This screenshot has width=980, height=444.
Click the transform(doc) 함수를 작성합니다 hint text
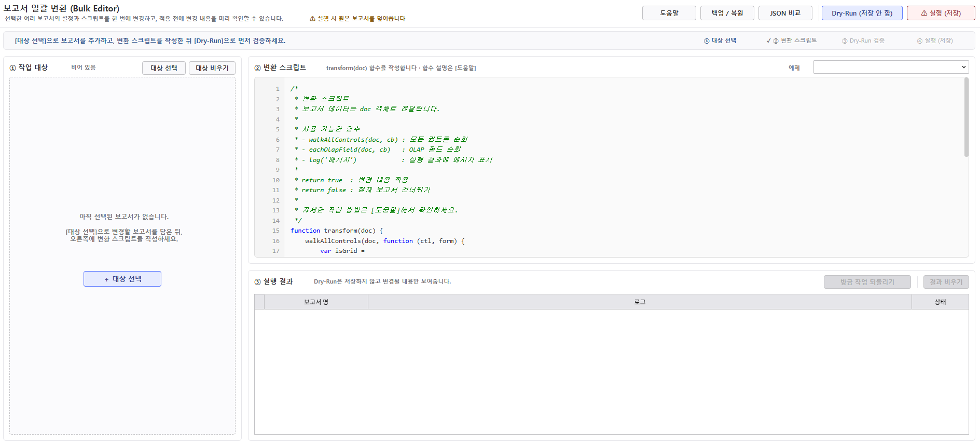point(401,68)
